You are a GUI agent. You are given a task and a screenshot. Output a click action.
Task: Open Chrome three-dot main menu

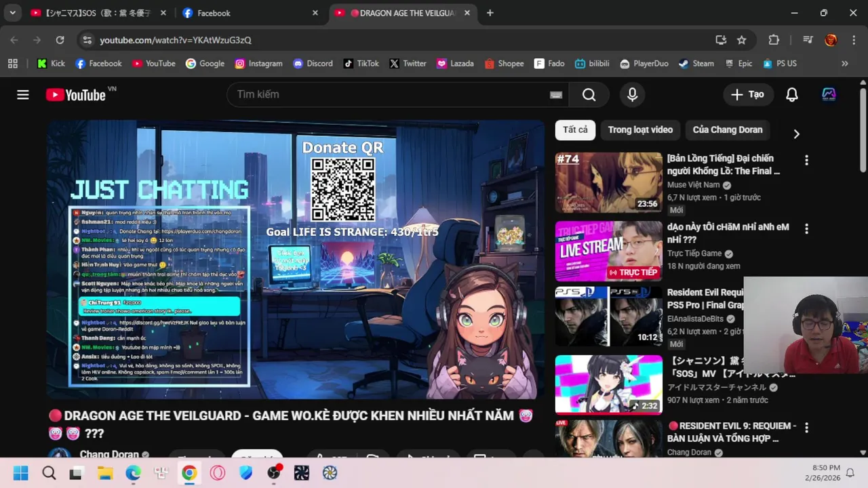853,40
